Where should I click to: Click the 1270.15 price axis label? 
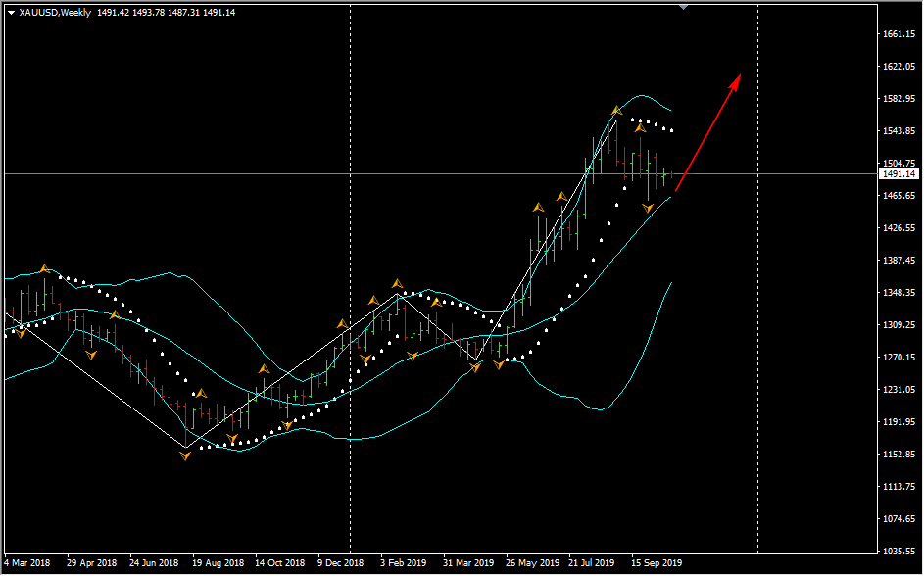(x=899, y=358)
